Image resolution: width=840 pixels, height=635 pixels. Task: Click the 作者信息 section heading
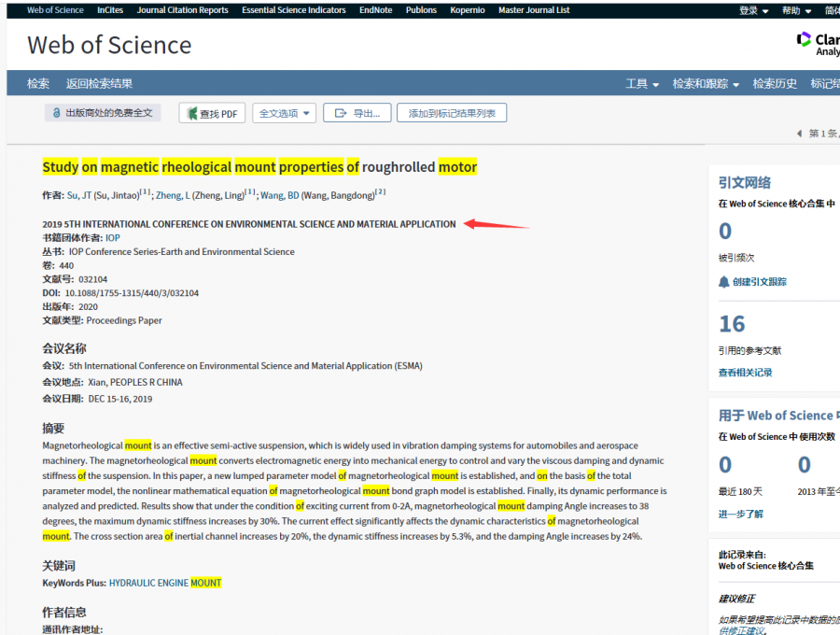(64, 612)
